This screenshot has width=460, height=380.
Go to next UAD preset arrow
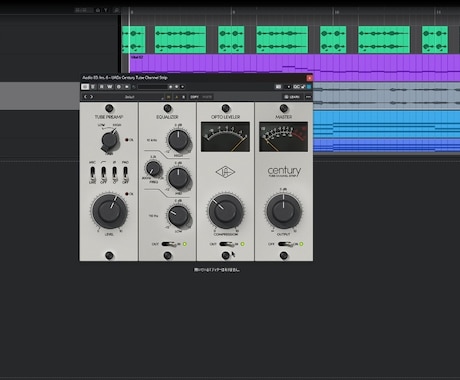pos(91,97)
